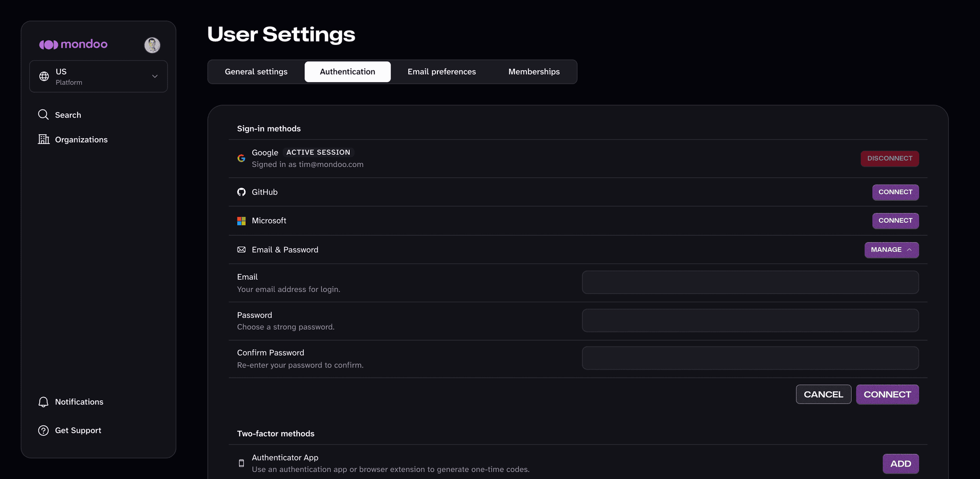Focus the Confirm Password input field

coord(750,358)
